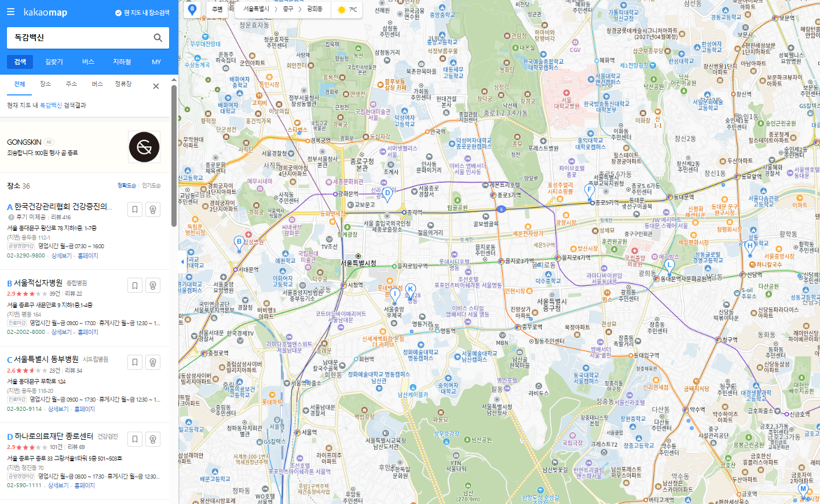This screenshot has height=504, width=820.
Task: Open the MY tab
Action: point(156,62)
